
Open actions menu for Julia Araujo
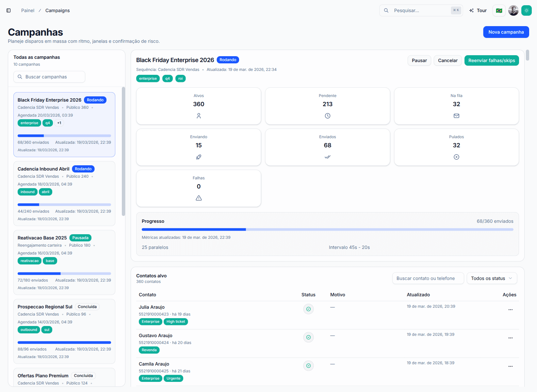(510, 309)
